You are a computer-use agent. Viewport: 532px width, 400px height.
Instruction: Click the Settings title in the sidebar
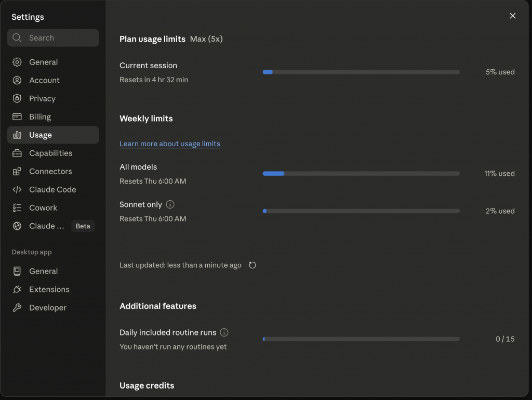coord(28,17)
